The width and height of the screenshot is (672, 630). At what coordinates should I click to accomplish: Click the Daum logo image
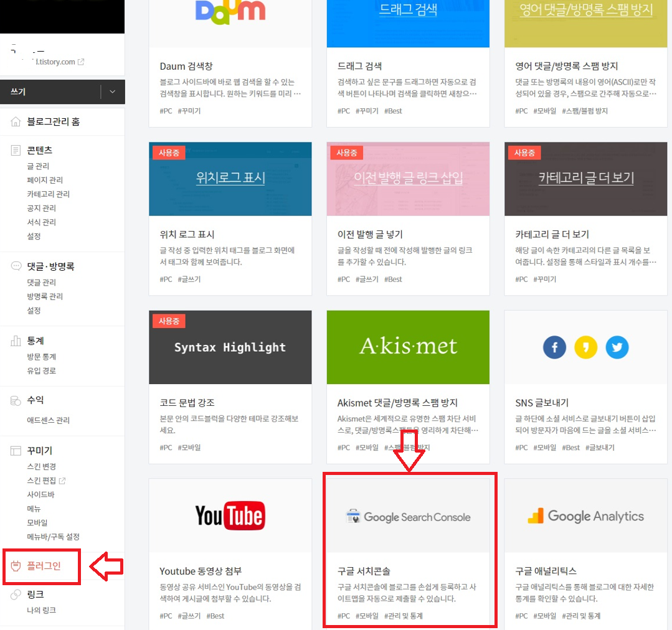(230, 12)
